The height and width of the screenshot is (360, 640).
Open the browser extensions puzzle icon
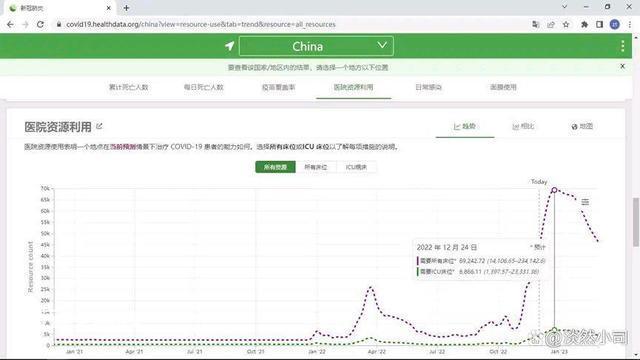(x=584, y=24)
